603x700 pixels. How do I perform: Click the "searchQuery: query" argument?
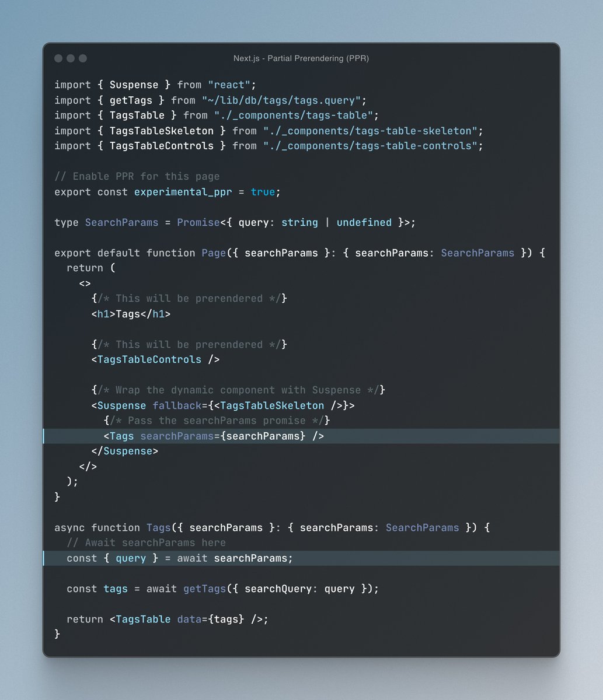299,589
